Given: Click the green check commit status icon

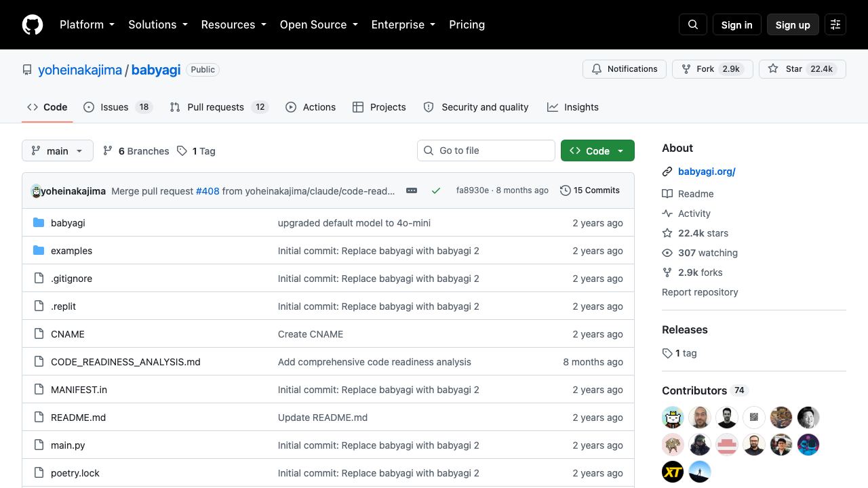Looking at the screenshot, I should click(436, 190).
